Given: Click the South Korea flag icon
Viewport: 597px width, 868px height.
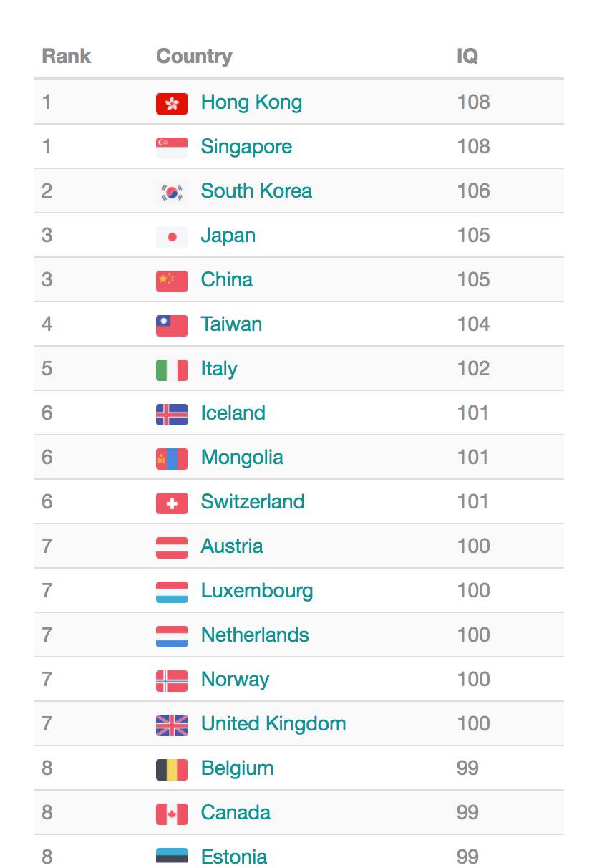Looking at the screenshot, I should point(172,192).
